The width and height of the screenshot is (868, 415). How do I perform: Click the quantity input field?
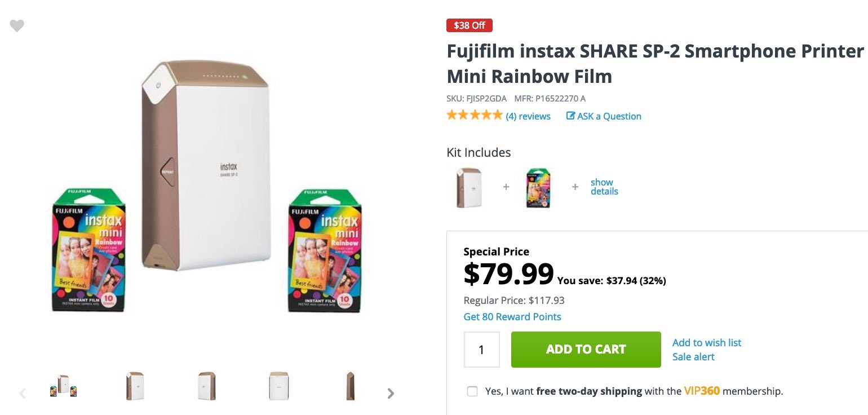click(x=481, y=350)
